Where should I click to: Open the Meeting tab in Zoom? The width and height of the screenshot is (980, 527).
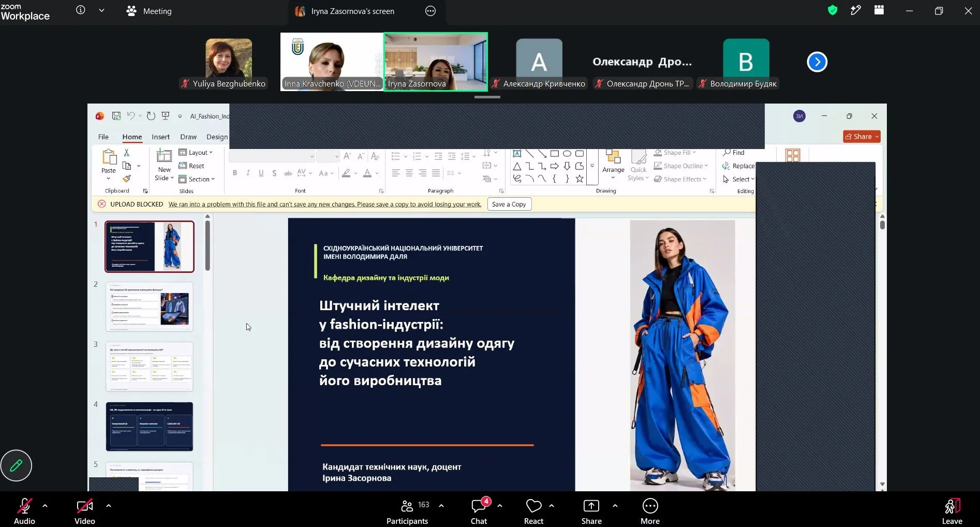coord(149,11)
